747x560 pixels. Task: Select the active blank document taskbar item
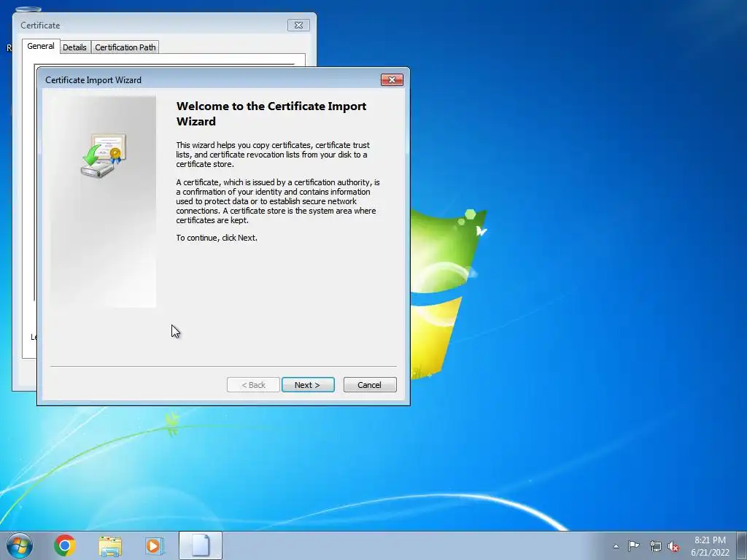point(201,545)
